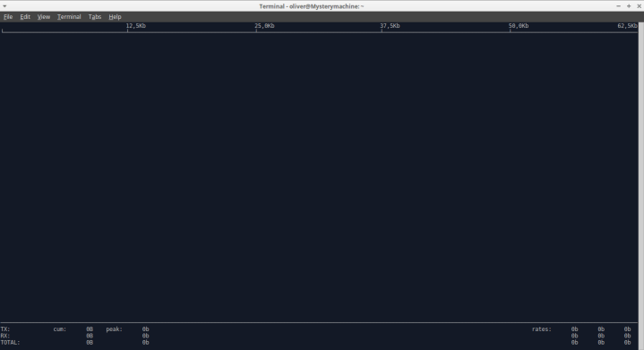Click the 50,0Kb scale label
This screenshot has height=350, width=644.
pyautogui.click(x=519, y=26)
